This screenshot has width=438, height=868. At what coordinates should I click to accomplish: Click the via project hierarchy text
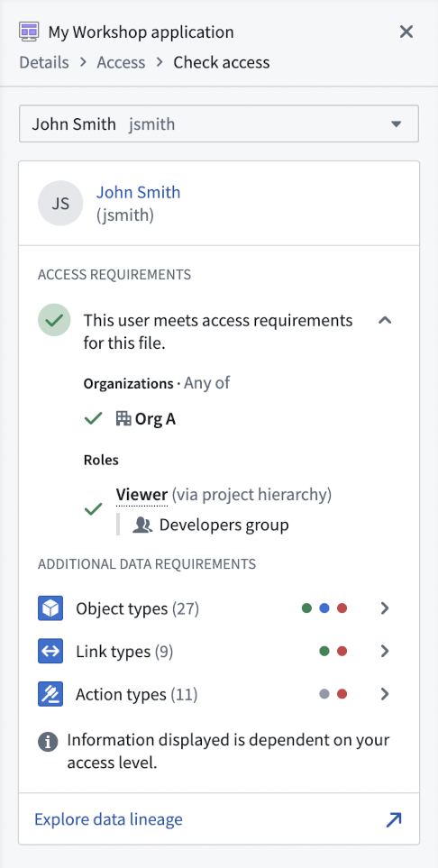tap(252, 494)
